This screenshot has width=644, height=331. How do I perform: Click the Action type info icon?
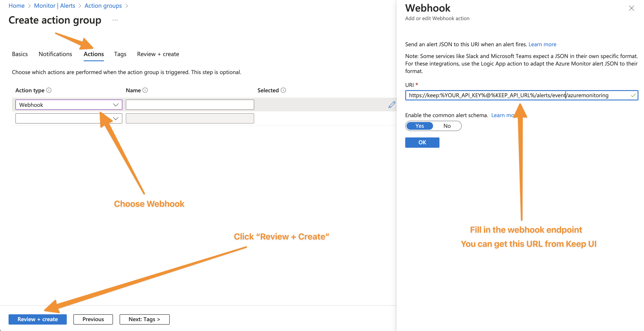(49, 90)
